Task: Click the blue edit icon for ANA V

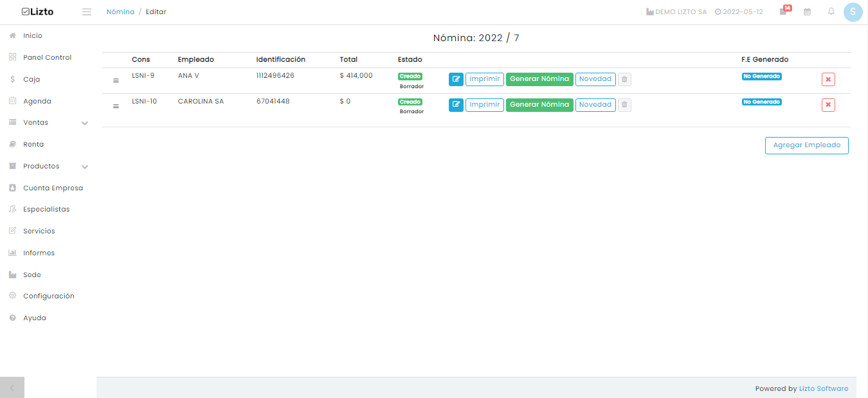Action: point(456,79)
